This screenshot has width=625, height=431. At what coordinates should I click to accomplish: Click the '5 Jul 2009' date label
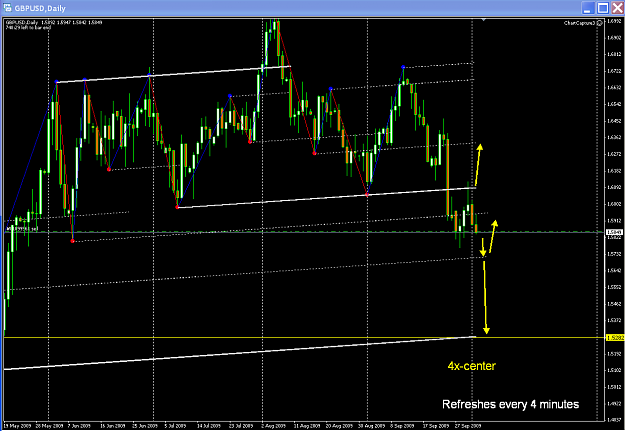coord(175,426)
